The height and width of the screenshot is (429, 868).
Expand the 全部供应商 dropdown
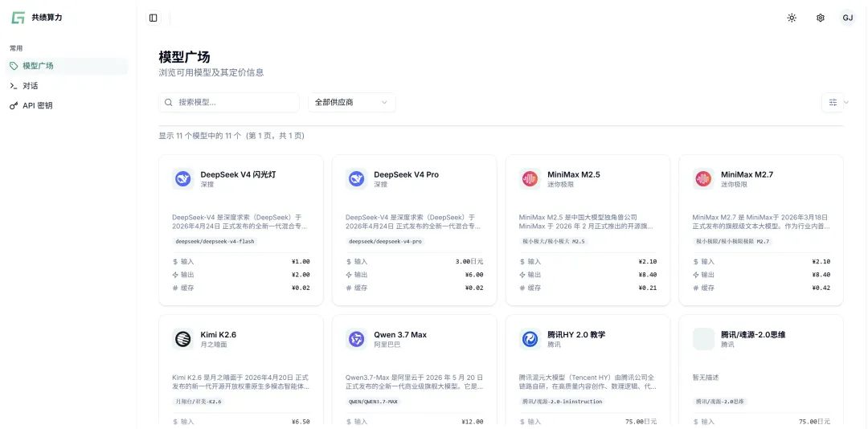(352, 102)
